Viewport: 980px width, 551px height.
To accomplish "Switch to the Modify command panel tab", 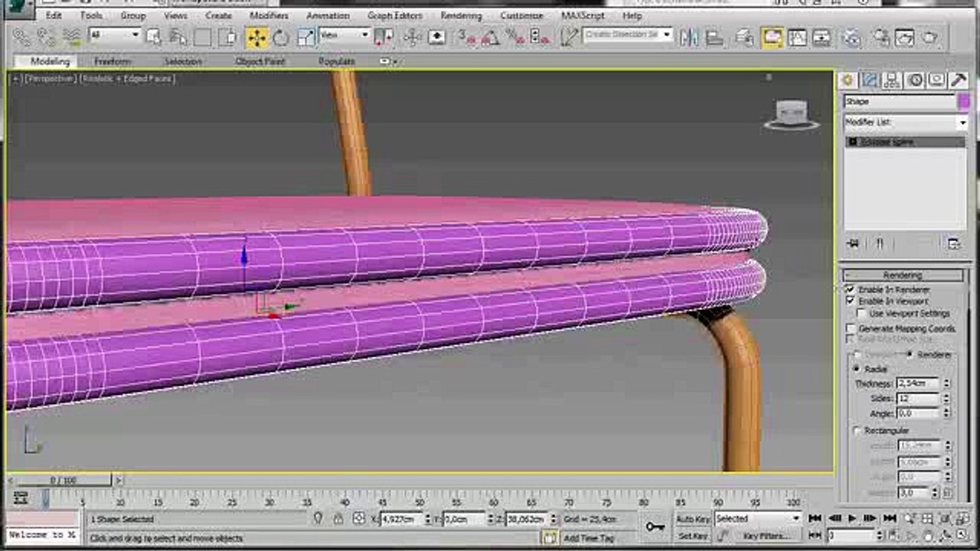I will click(870, 80).
